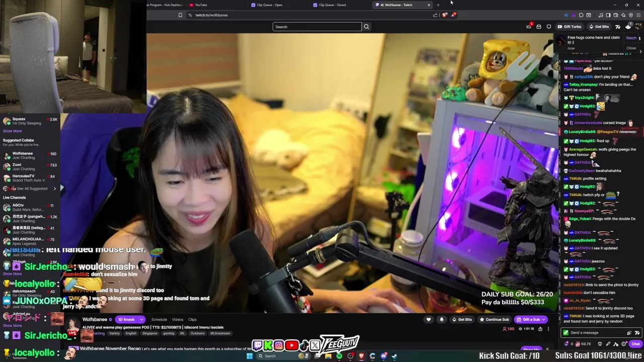Click the Wolfsbanee channel name
644x362 pixels.
click(95, 320)
